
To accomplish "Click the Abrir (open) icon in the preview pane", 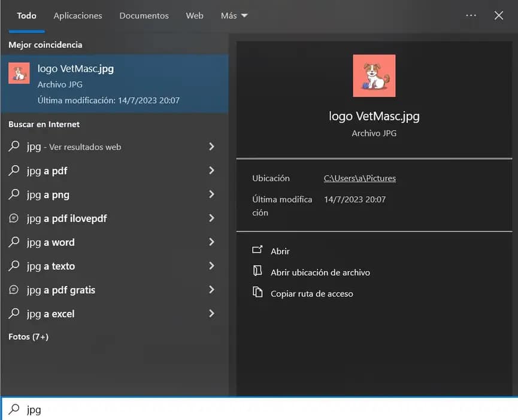I will (258, 251).
